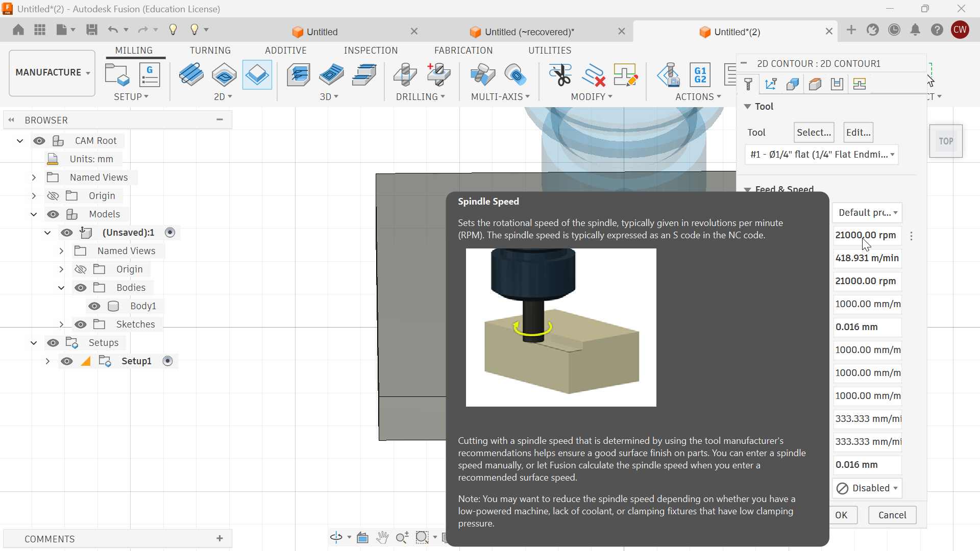
Task: Switch to the FABRICATION ribbon tab
Action: [x=463, y=51]
